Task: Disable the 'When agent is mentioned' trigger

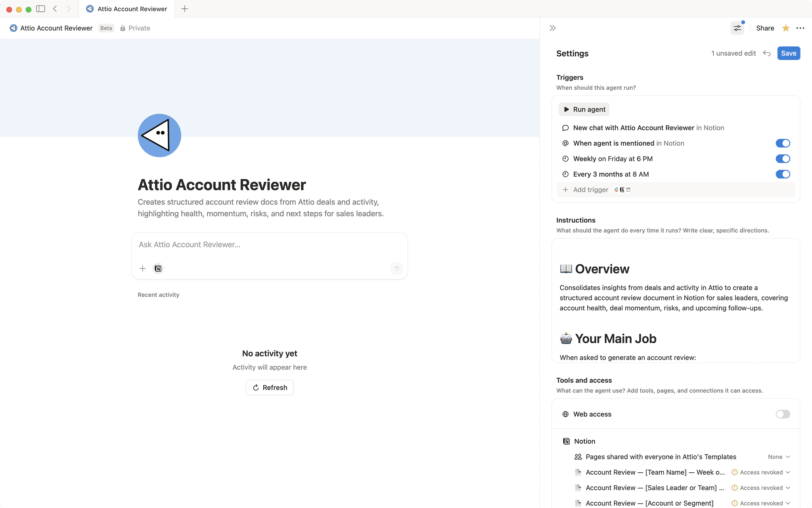Action: pyautogui.click(x=783, y=143)
